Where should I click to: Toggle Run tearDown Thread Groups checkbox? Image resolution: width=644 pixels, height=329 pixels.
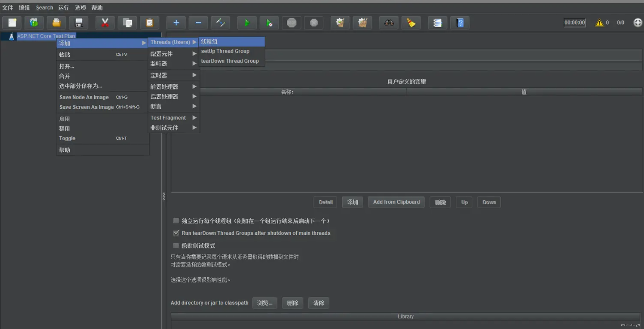pos(176,233)
